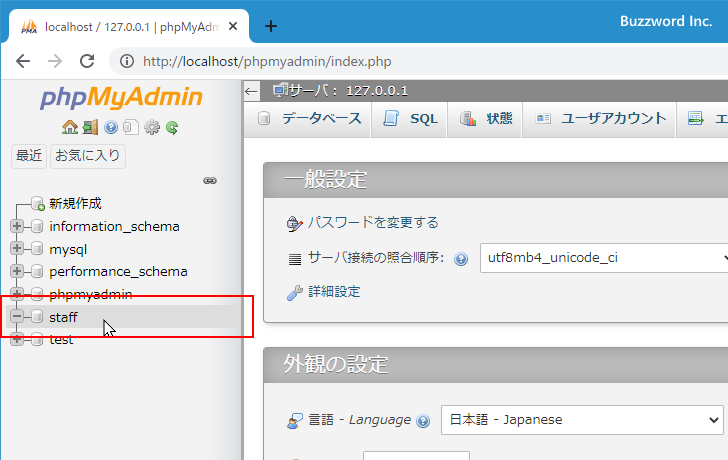The image size is (728, 460).
Task: Click the 詳細設定 link
Action: 334,292
